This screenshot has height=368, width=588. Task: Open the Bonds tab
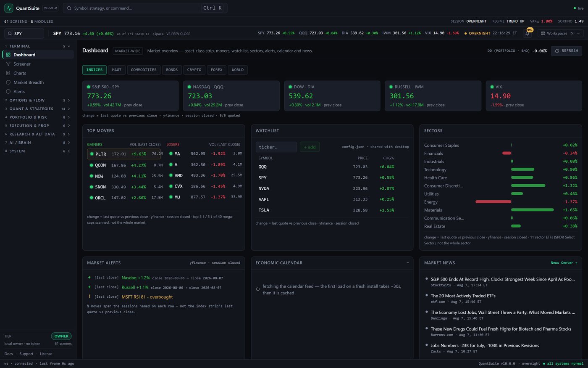coord(172,70)
